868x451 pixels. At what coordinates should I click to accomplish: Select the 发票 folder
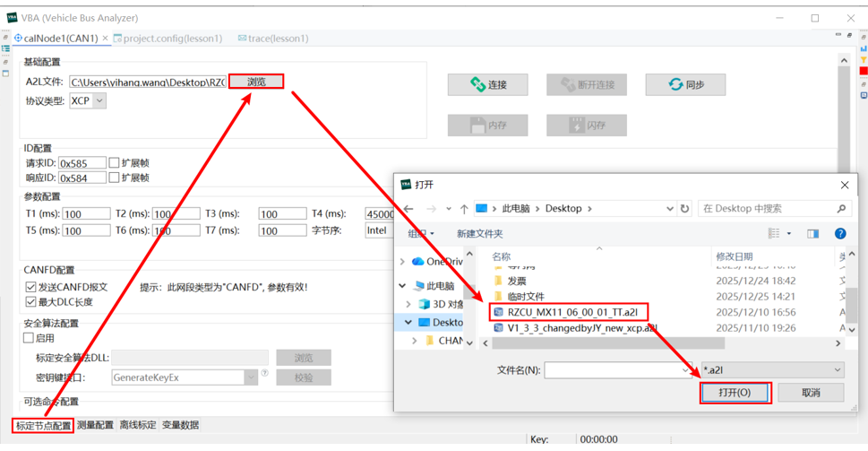[x=517, y=281]
